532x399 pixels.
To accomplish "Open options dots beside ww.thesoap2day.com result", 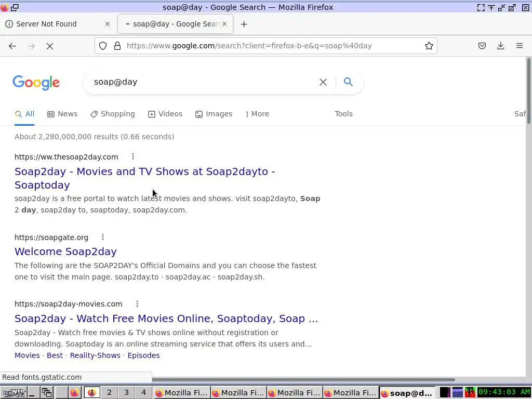I will (133, 156).
